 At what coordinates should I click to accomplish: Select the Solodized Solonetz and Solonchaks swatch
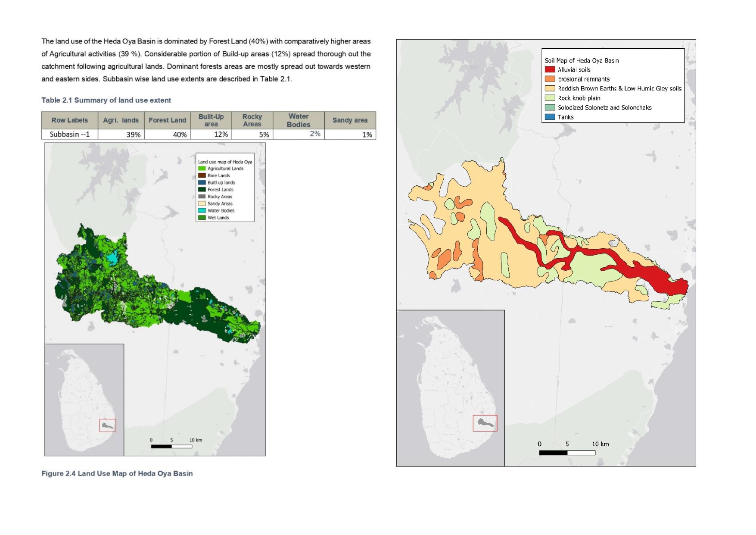(550, 107)
